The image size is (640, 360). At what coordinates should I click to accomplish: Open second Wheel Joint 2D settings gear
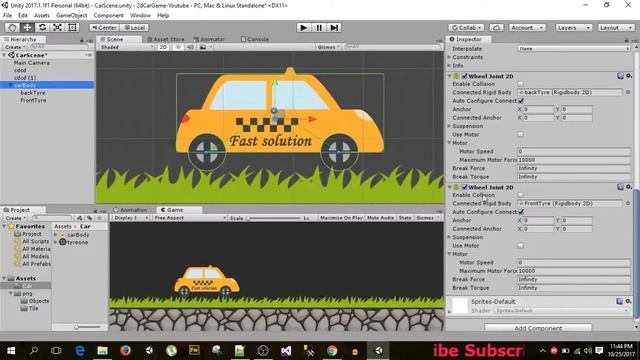coord(629,187)
